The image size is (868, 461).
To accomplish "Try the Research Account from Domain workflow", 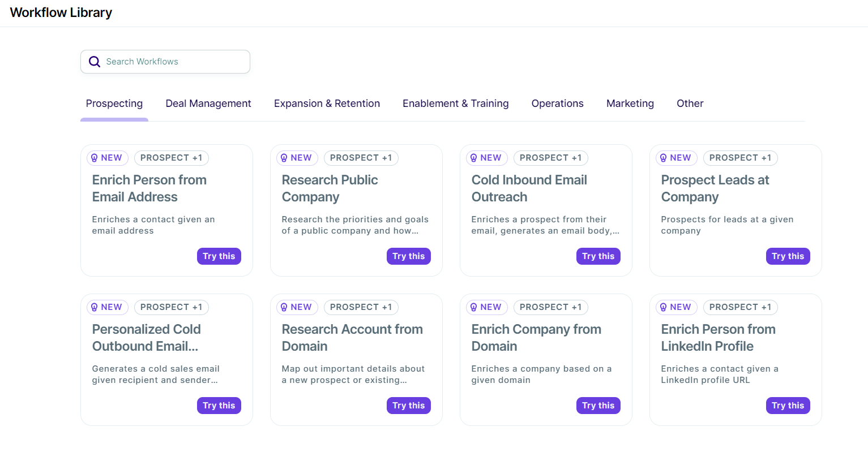I will 409,406.
